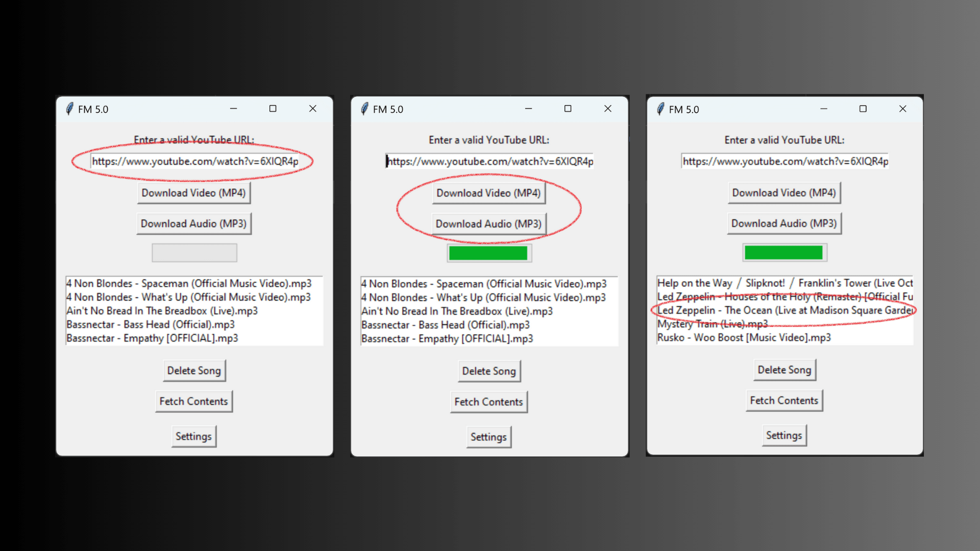Click the FM 5.0 icon on right window

660,109
